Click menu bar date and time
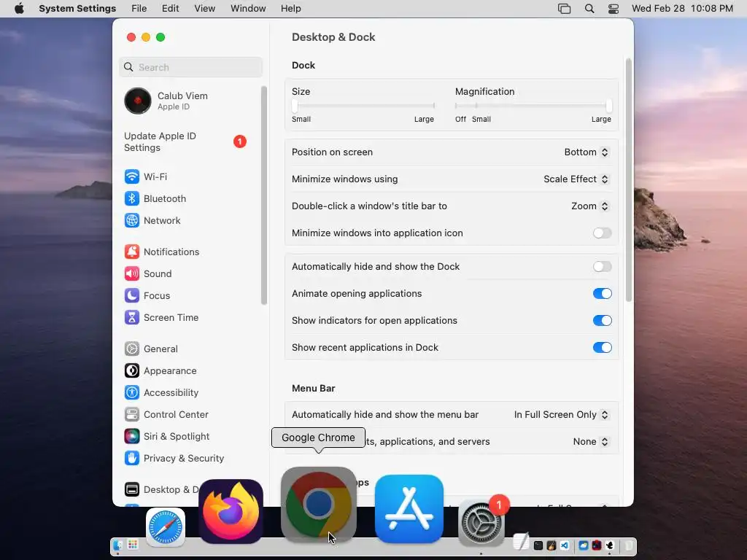The image size is (747, 560). [x=682, y=9]
